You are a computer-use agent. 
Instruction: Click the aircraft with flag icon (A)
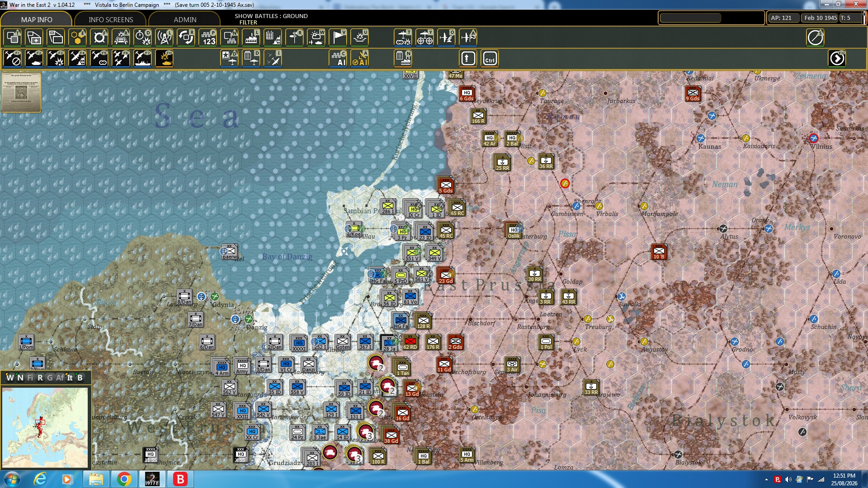click(468, 38)
